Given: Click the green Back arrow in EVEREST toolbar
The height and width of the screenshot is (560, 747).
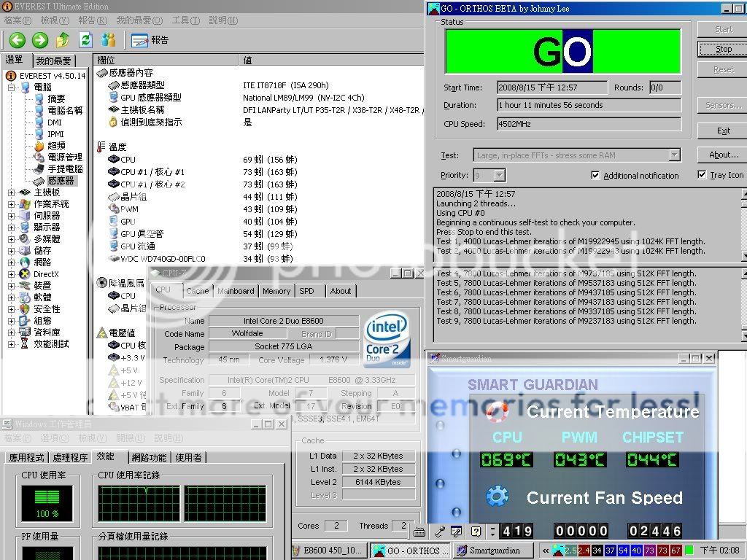Looking at the screenshot, I should click(17, 40).
